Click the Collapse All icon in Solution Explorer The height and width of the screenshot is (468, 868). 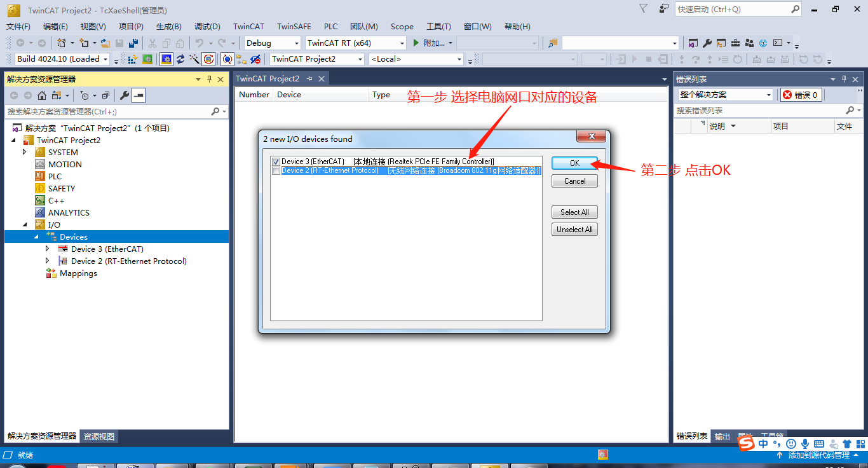tap(105, 95)
